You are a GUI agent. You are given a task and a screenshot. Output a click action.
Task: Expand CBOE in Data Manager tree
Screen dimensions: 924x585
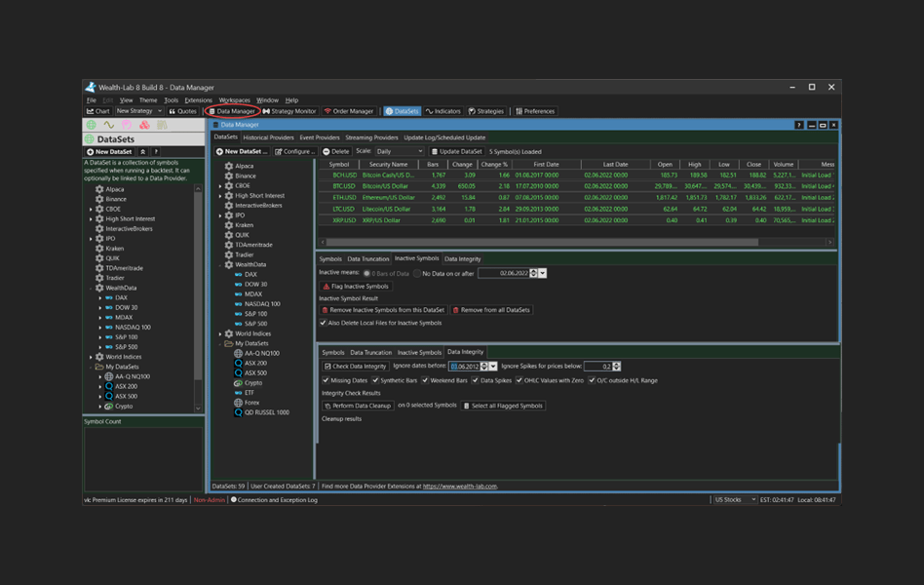pyautogui.click(x=220, y=186)
